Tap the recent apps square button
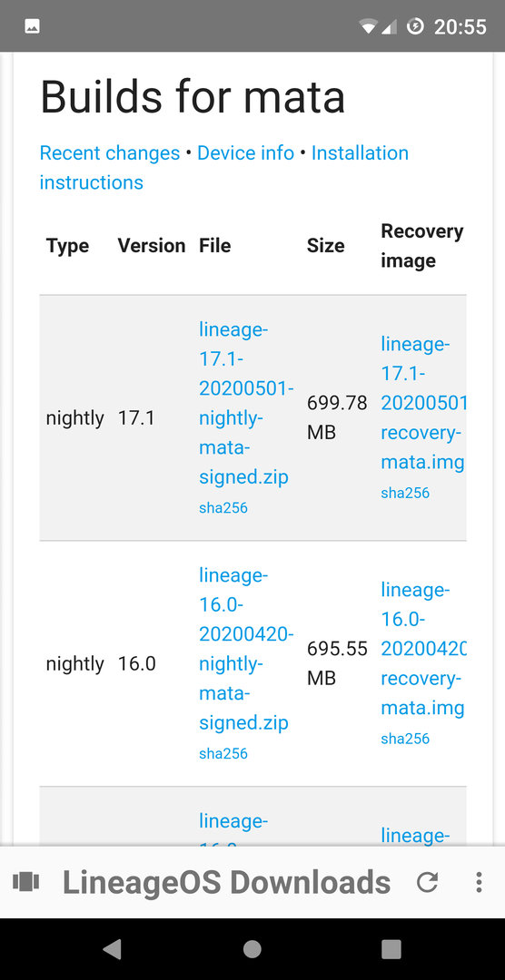The image size is (505, 980). 391,949
